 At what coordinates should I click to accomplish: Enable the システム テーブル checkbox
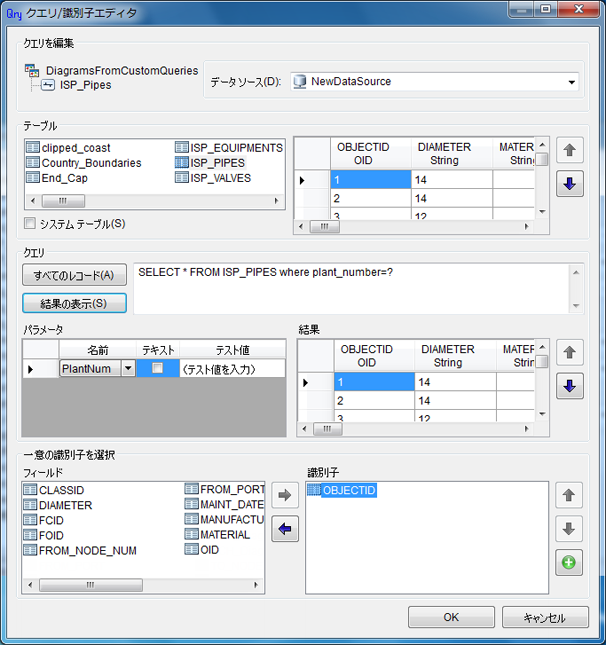[x=31, y=224]
